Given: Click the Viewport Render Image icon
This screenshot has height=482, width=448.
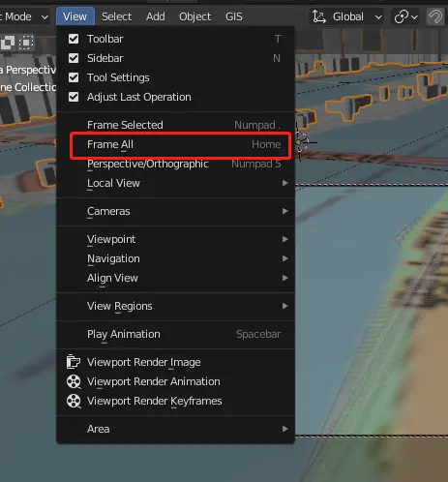Looking at the screenshot, I should 74,362.
